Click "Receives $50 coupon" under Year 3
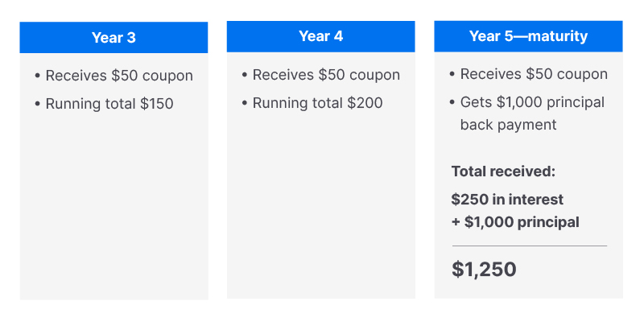The height and width of the screenshot is (322, 644). click(x=119, y=76)
